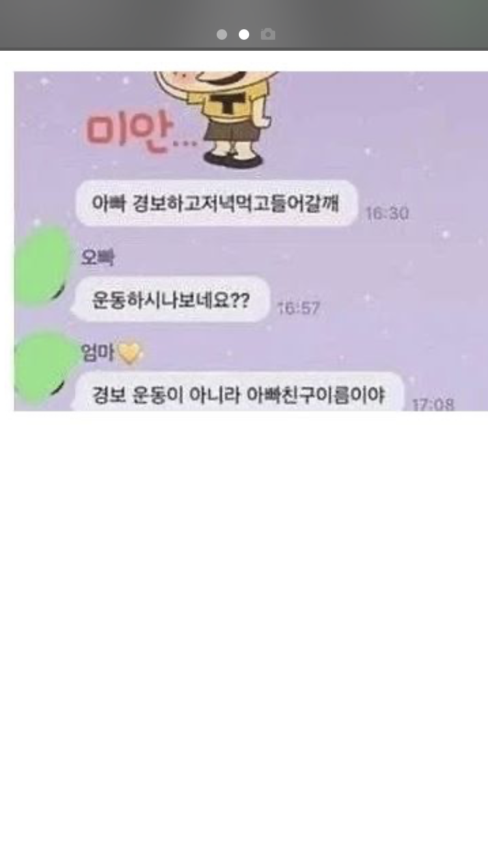Tap the 16:57 message timestamp
The image size is (488, 868).
(299, 308)
